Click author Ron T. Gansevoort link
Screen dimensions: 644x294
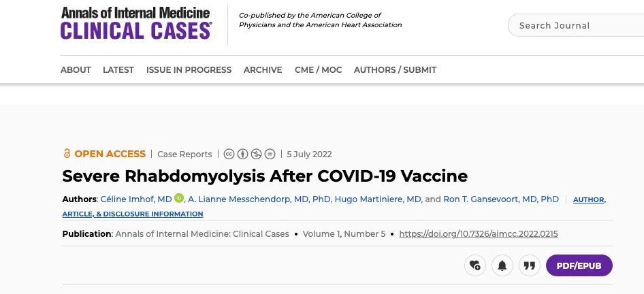tap(501, 199)
